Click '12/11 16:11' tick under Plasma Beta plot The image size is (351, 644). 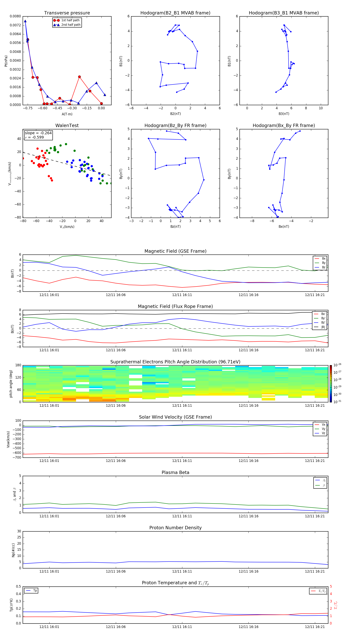pos(182,516)
